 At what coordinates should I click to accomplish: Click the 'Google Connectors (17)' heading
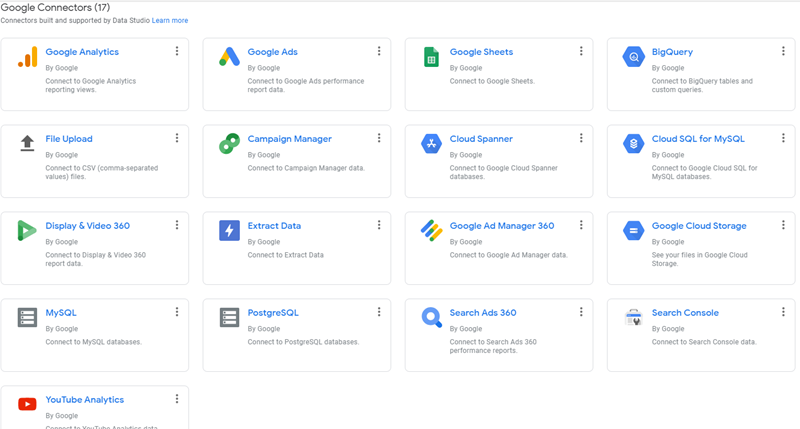pos(55,8)
